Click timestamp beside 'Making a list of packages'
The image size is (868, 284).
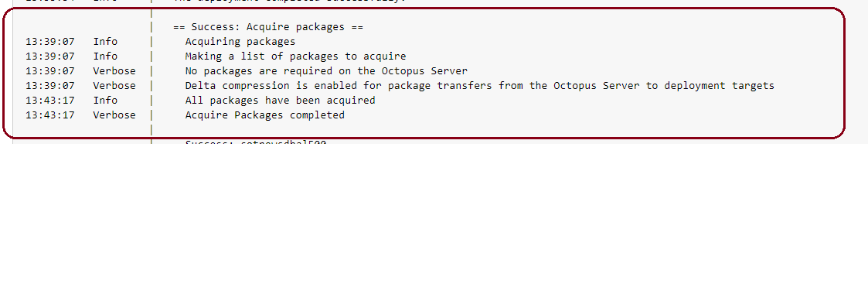click(49, 56)
